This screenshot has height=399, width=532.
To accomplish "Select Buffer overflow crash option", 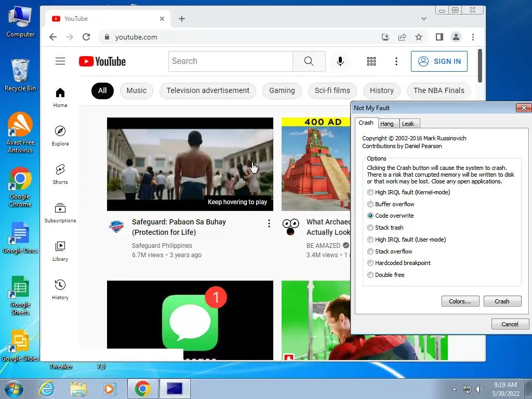I will point(391,204).
